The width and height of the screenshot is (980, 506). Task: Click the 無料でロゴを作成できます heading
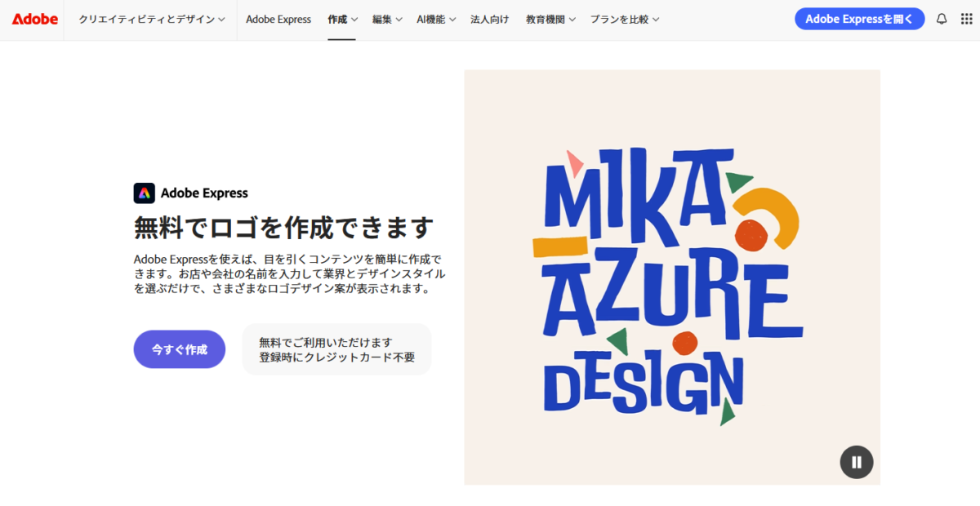[x=283, y=228]
